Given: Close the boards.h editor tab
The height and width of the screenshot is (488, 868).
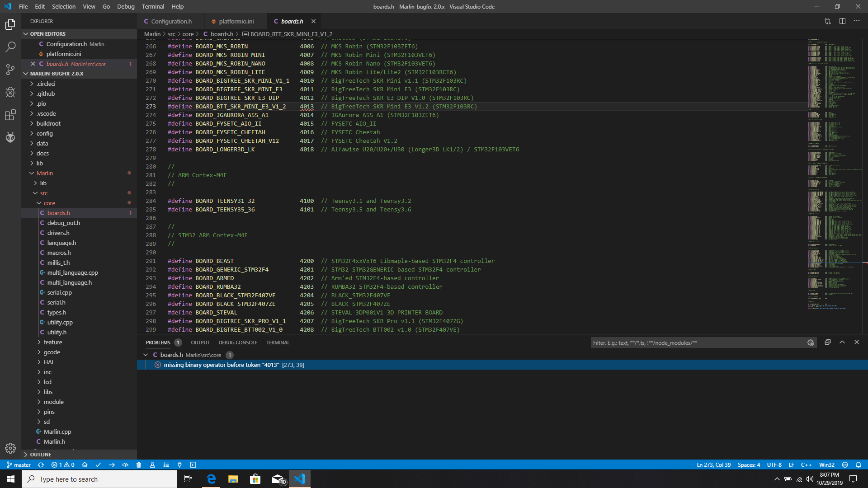Looking at the screenshot, I should (313, 21).
